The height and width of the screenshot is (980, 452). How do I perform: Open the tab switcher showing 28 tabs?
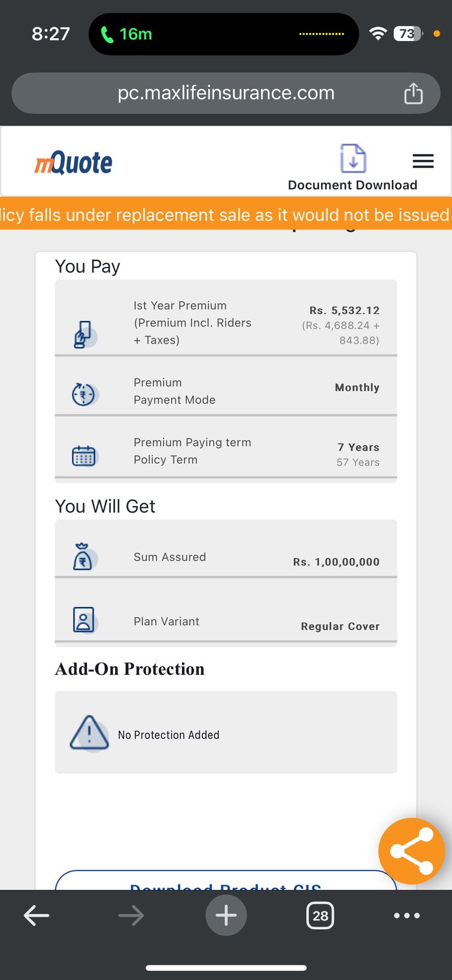point(320,916)
